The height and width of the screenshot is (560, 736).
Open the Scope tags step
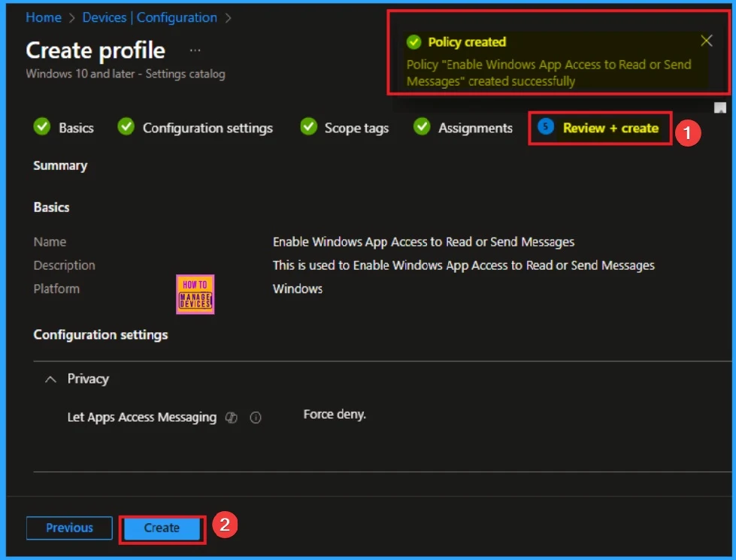click(x=356, y=128)
